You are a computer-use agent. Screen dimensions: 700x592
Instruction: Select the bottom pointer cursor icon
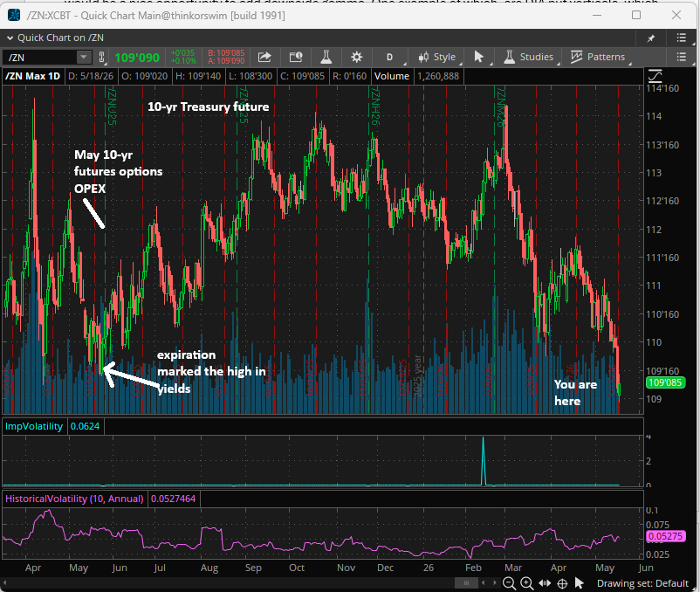coord(579,582)
